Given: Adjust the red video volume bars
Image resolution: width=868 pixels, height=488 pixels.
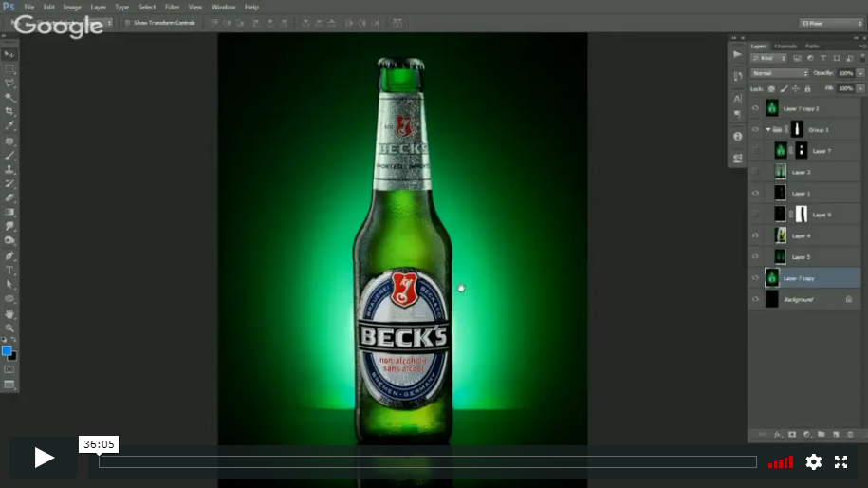Looking at the screenshot, I should 781,462.
